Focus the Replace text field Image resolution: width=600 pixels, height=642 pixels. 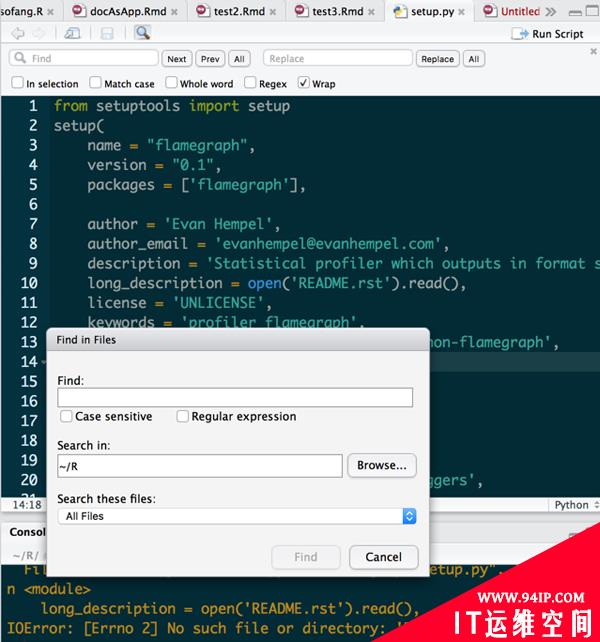337,58
